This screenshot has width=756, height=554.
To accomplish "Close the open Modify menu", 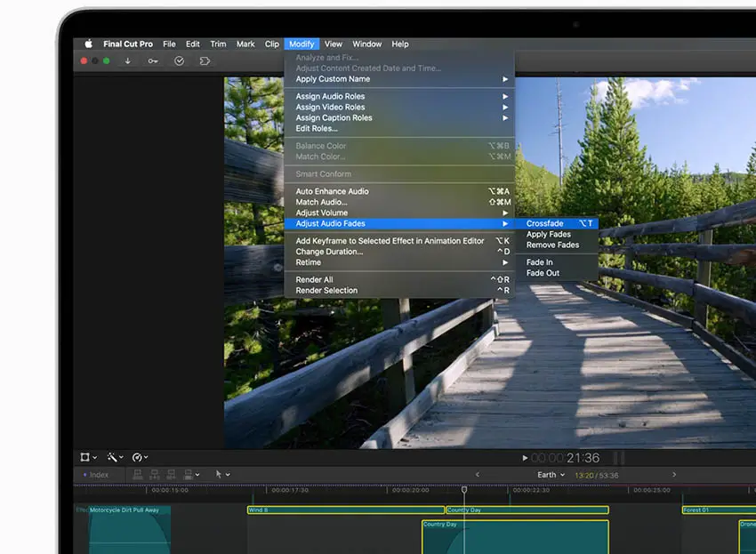I will pos(302,44).
